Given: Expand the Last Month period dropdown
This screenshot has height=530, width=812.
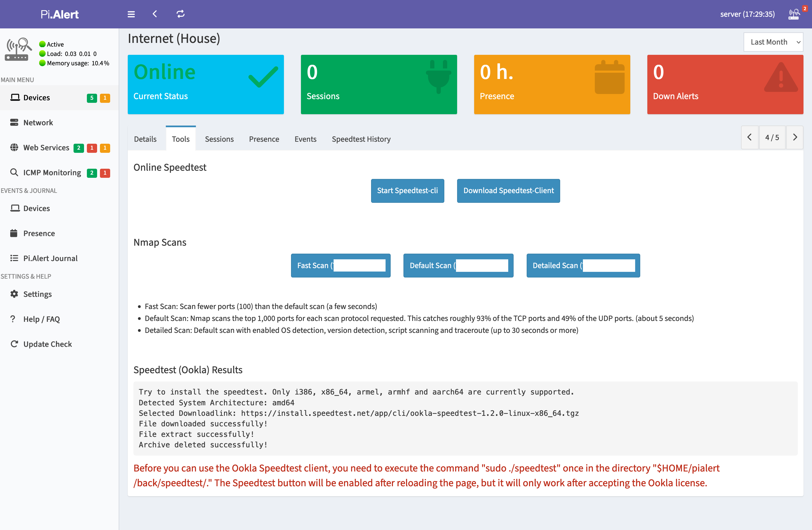Looking at the screenshot, I should (x=773, y=42).
